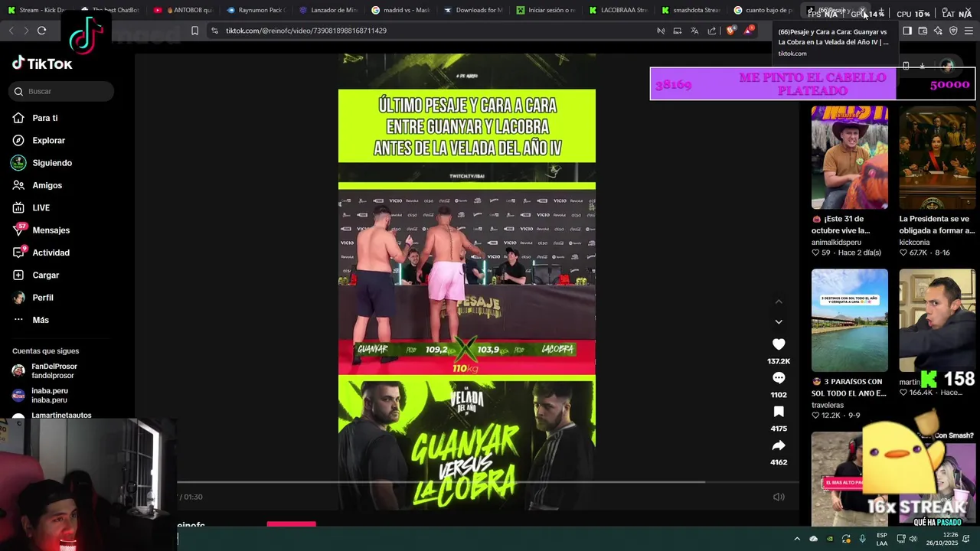
Task: Click the TikTok logo in the sidebar
Action: (x=42, y=64)
